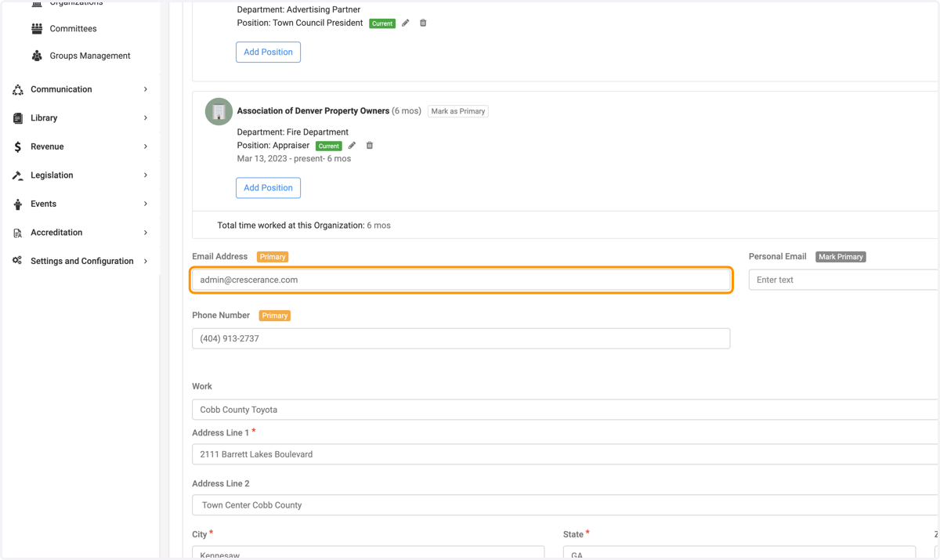This screenshot has height=560, width=940.
Task: Select the Library menu item
Action: click(x=44, y=118)
